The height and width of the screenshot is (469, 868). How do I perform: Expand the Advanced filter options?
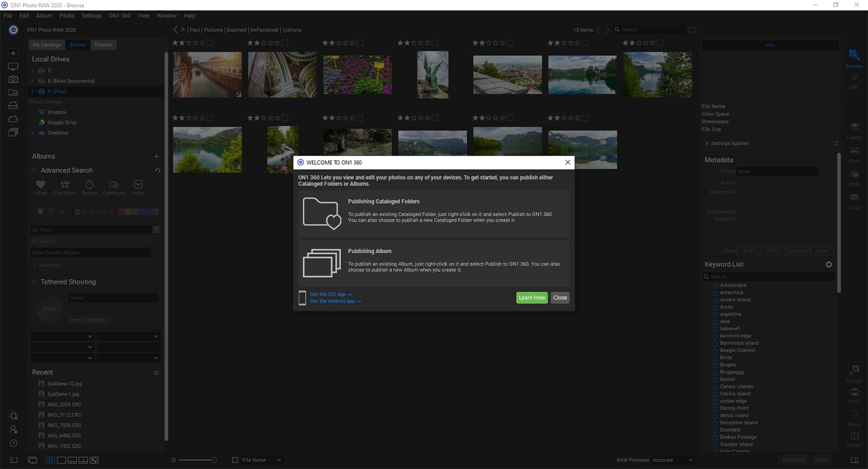[35, 265]
